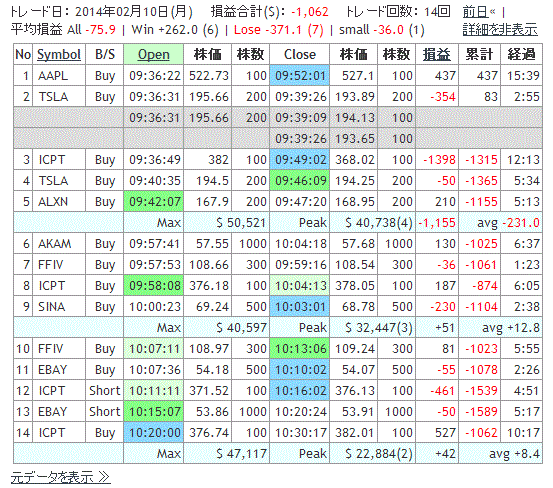Image resolution: width=553 pixels, height=488 pixels.
Task: Click the Max $ 47,117 value
Action: (241, 453)
